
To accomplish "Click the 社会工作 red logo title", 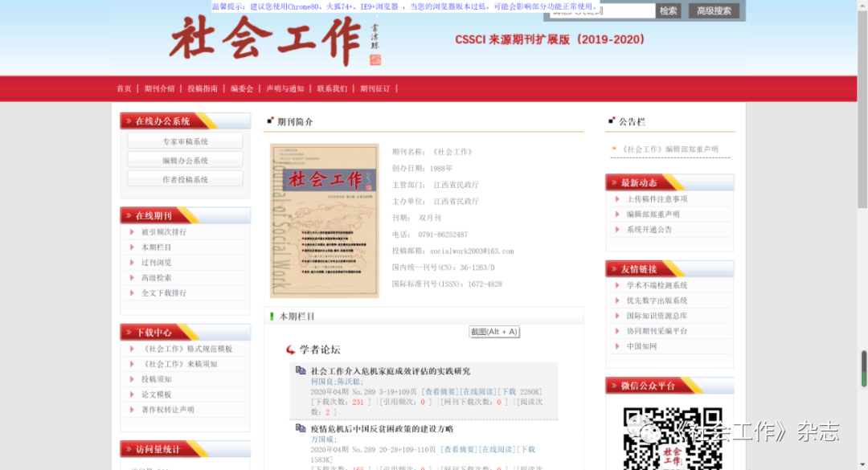I will pyautogui.click(x=264, y=39).
